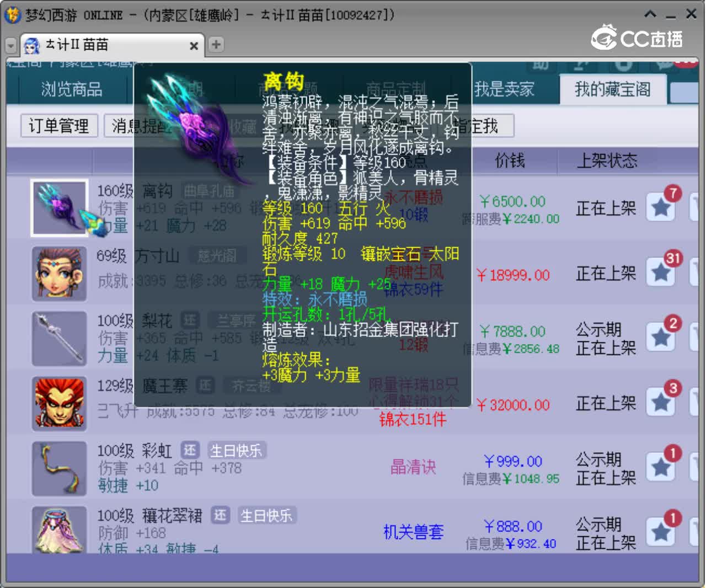
Task: Click the favorite star on the ￥32000.00 row
Action: (661, 403)
